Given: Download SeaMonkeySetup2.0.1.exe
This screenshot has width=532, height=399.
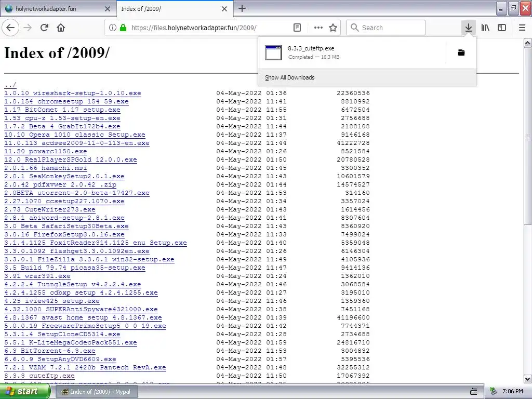Looking at the screenshot, I should 64,176.
